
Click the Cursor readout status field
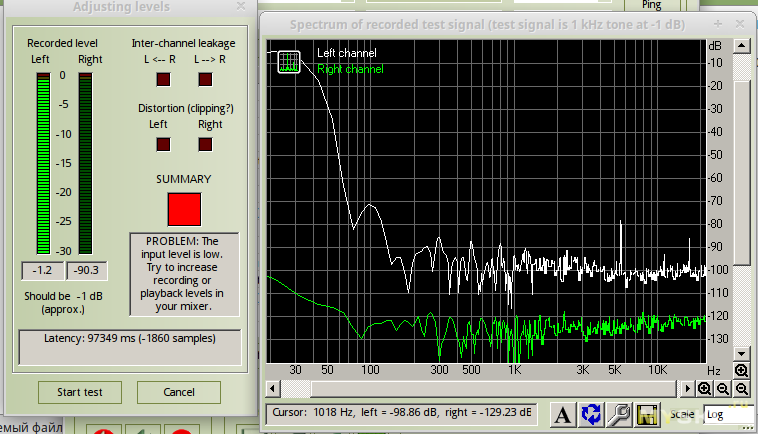(x=401, y=414)
